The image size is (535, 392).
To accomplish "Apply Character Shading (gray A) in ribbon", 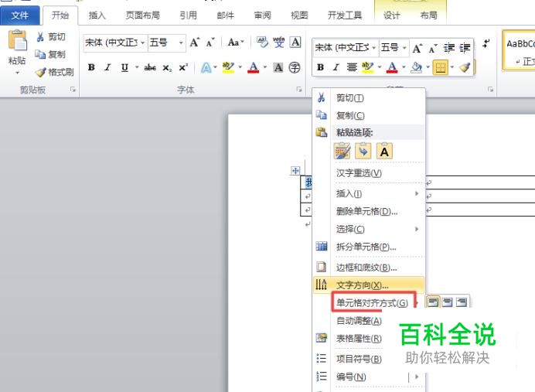I will coord(278,67).
